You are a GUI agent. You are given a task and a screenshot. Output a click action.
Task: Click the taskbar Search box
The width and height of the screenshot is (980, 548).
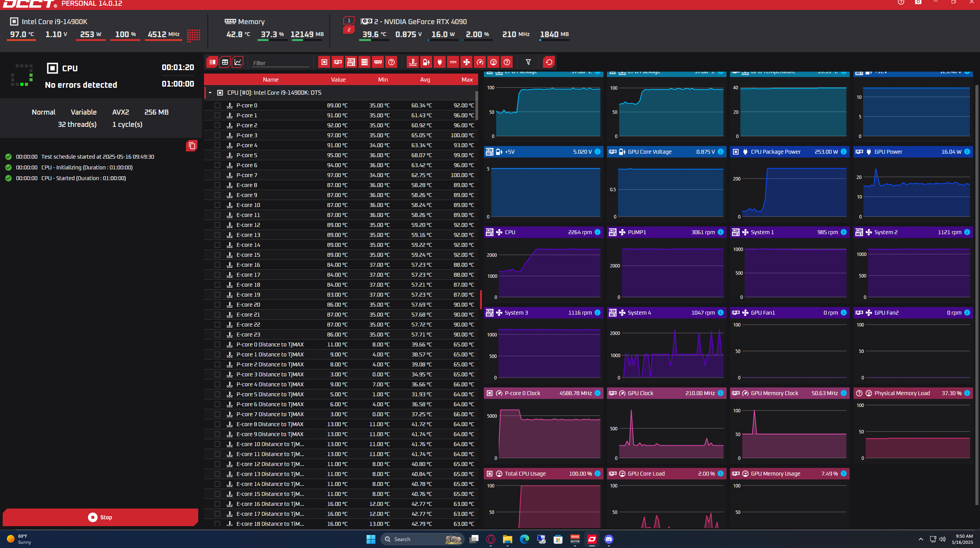[x=423, y=539]
